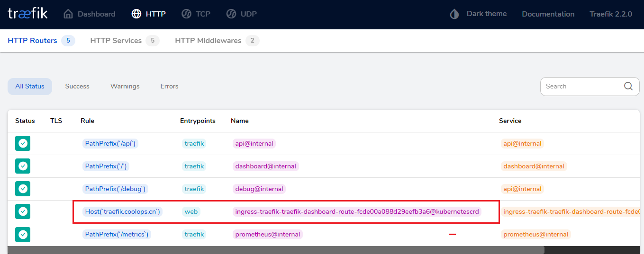The width and height of the screenshot is (644, 254).
Task: Click the ingress-traefik service tag
Action: click(x=570, y=211)
